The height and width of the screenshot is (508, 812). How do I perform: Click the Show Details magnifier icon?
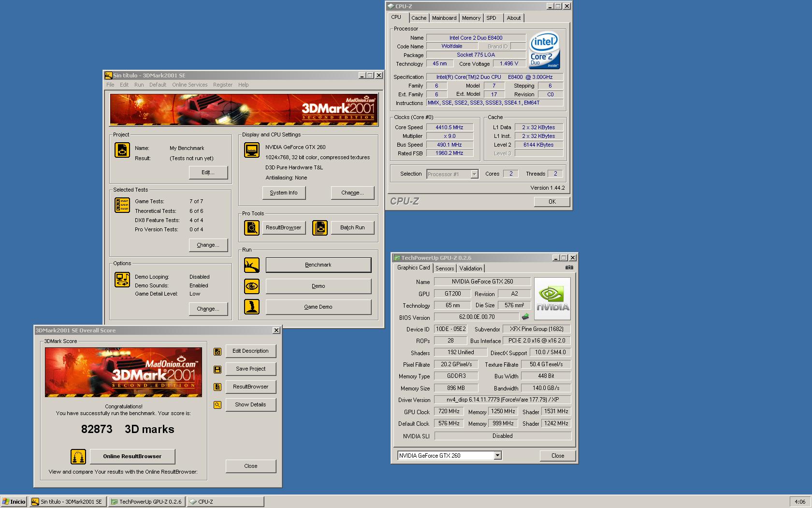point(217,405)
